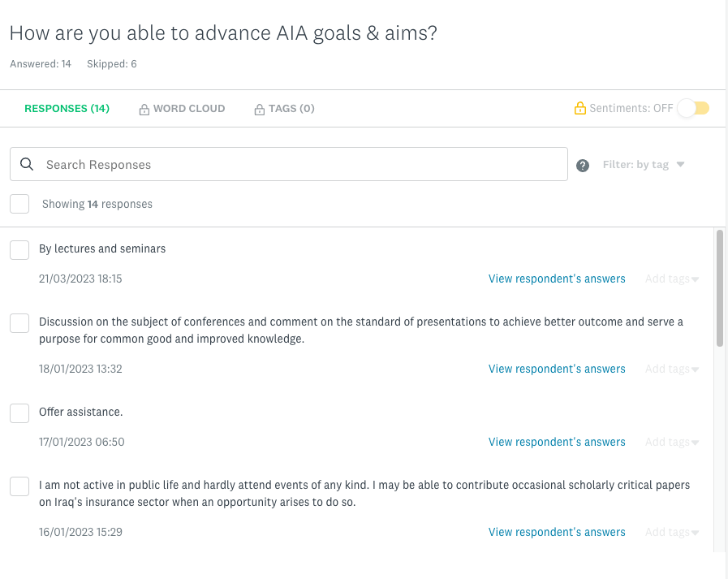Viewport: 728px width, 579px height.
Task: Open Add tags for the 16/01/2023 response
Action: (672, 533)
